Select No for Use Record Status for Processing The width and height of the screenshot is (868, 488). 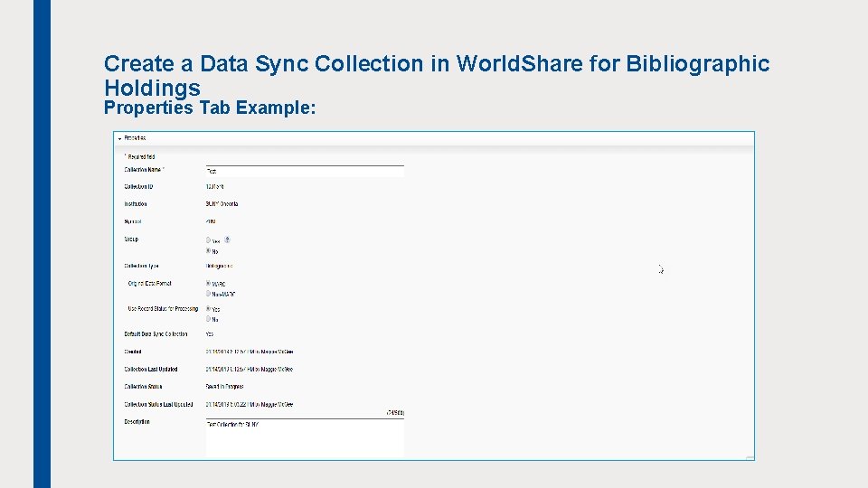point(208,319)
